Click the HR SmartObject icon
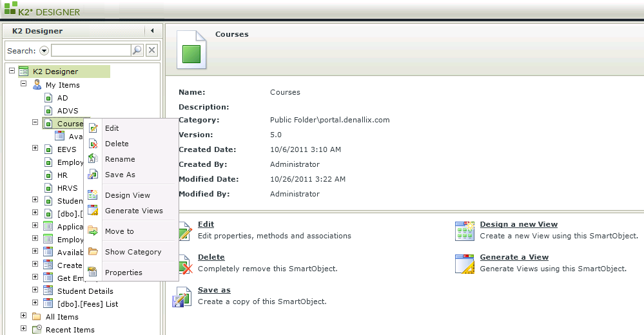This screenshot has height=335, width=644. [48, 175]
